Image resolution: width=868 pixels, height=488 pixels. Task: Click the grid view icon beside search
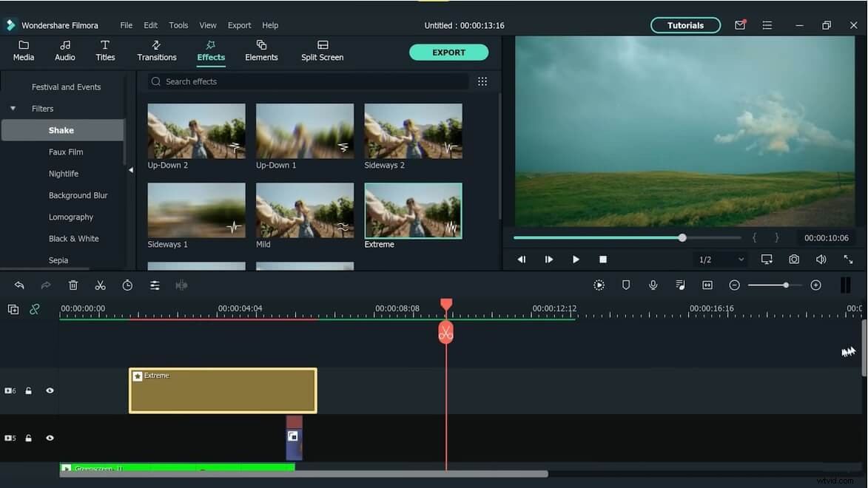point(482,81)
